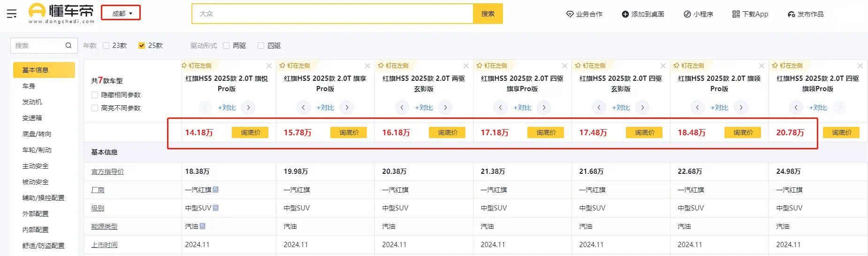Select 主动安全 in sidebar
This screenshot has width=868, height=256.
35,166
